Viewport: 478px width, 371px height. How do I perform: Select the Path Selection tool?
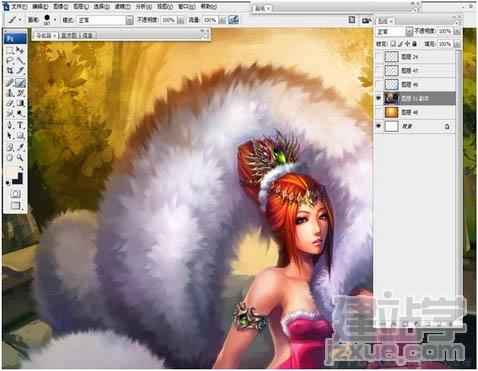click(10, 136)
